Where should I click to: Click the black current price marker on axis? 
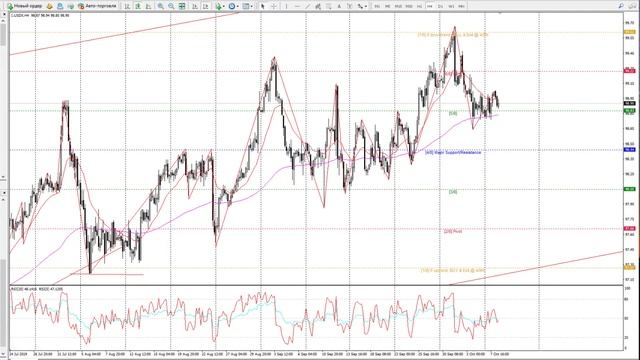[x=630, y=103]
